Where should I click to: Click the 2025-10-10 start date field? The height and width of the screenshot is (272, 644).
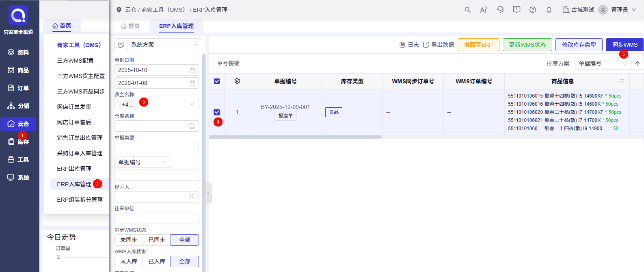tap(157, 70)
